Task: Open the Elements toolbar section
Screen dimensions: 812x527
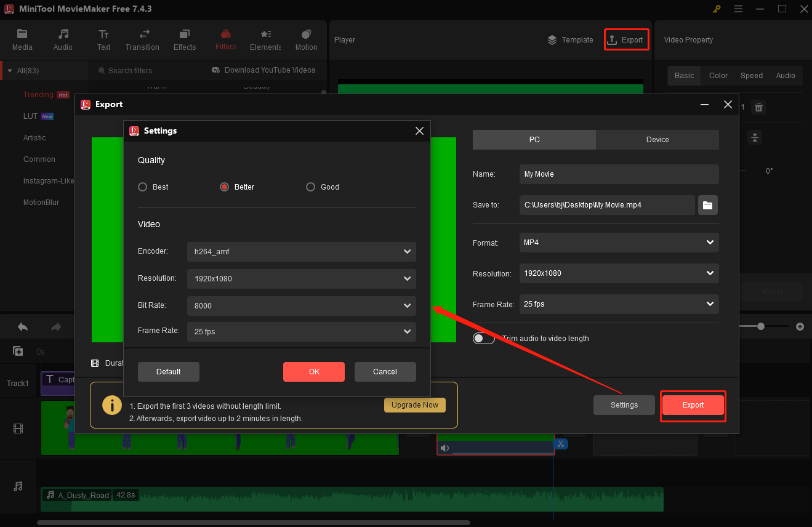Action: 265,40
